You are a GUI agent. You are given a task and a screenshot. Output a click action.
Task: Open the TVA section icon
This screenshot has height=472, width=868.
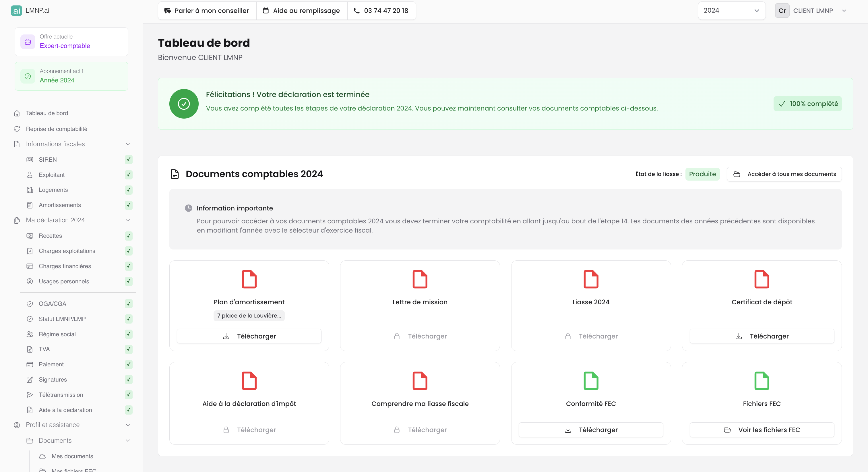pyautogui.click(x=30, y=349)
